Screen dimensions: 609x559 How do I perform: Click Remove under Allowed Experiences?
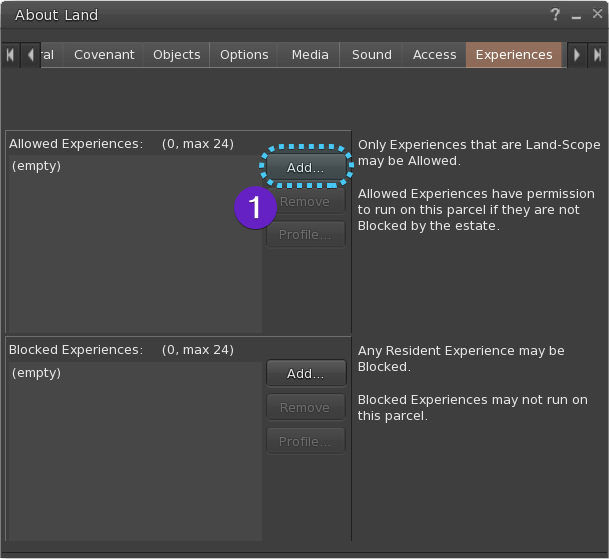click(x=306, y=201)
